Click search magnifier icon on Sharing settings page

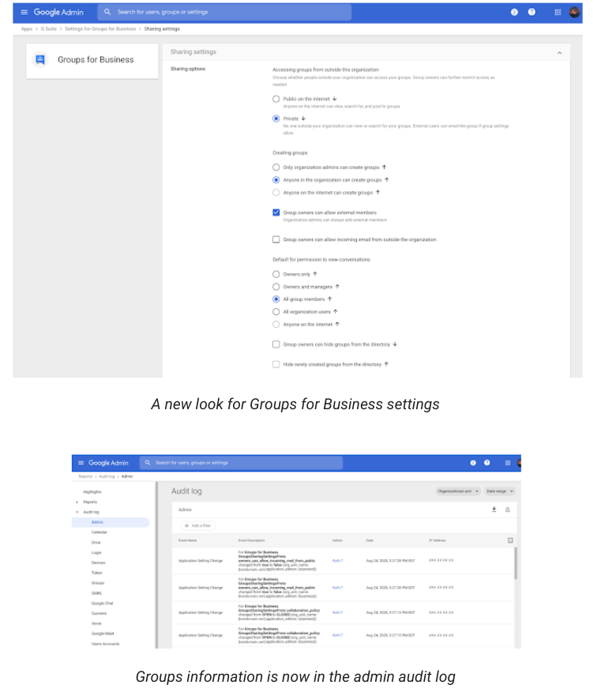(x=107, y=12)
